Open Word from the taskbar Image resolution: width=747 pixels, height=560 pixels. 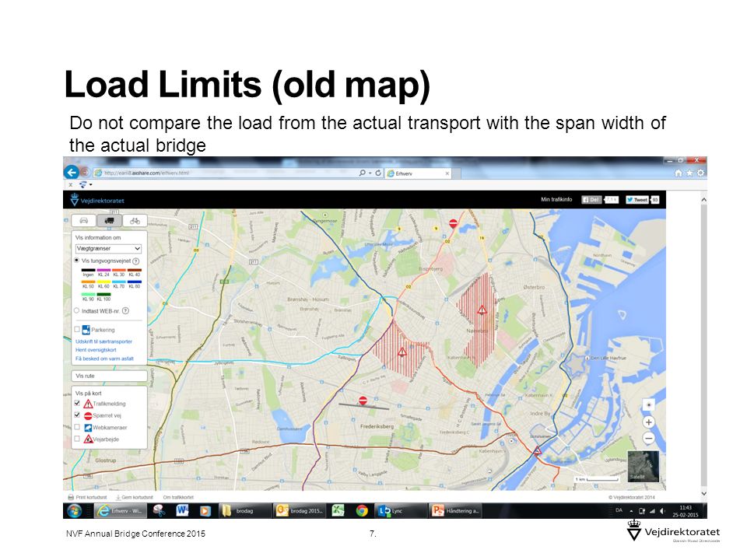point(182,510)
